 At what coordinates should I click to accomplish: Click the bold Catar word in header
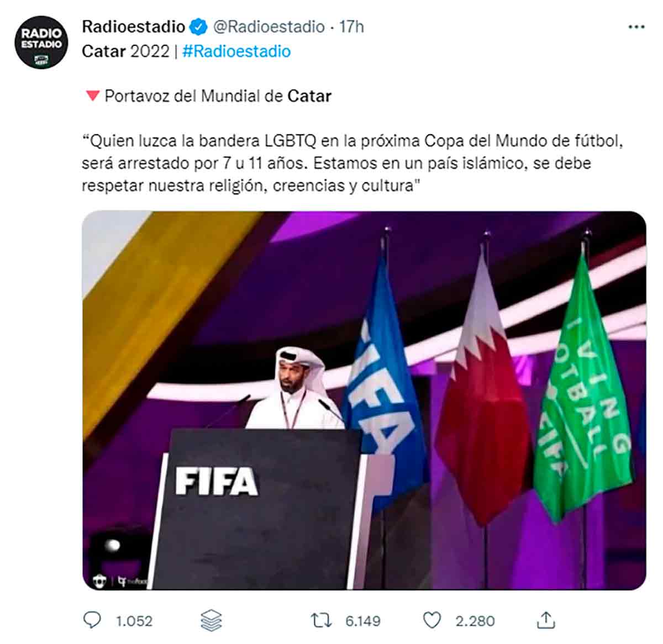[104, 51]
